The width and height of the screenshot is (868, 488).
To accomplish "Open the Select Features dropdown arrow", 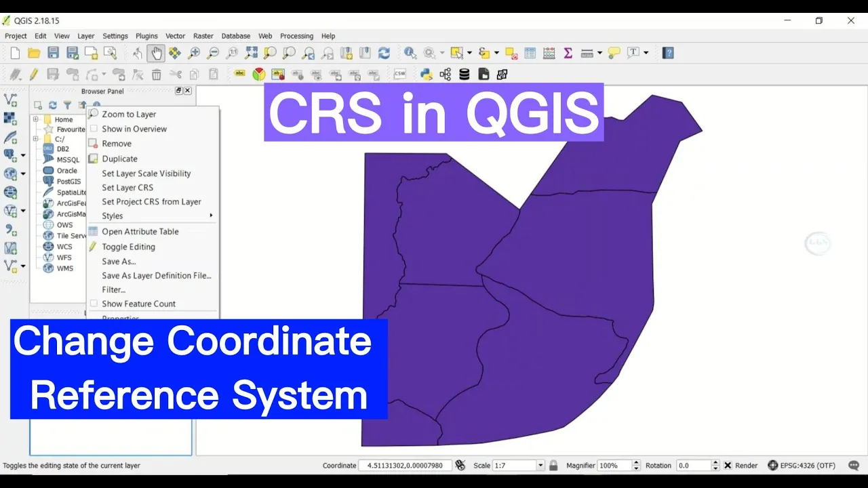I will point(469,53).
